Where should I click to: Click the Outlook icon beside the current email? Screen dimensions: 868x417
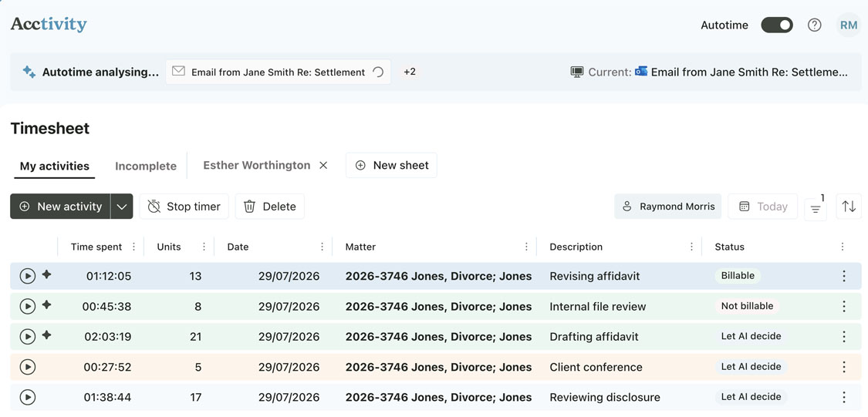click(x=641, y=72)
